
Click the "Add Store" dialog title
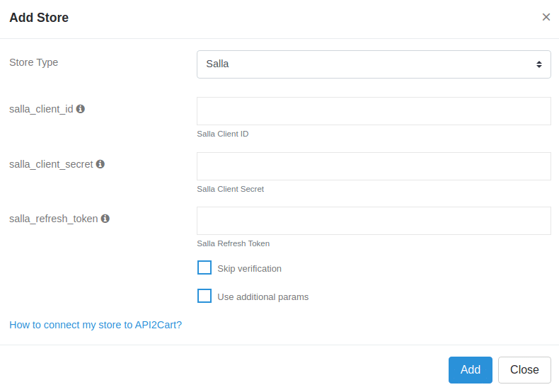pyautogui.click(x=39, y=18)
